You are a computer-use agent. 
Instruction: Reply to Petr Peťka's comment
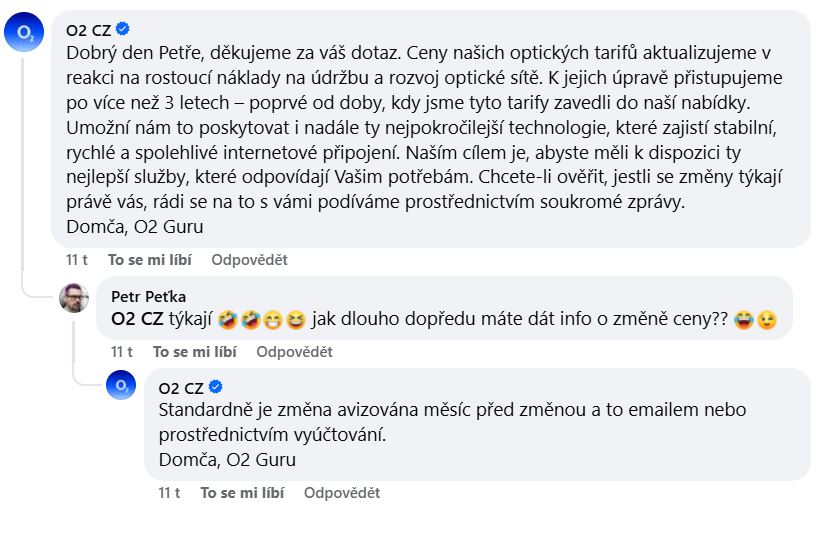pos(294,352)
